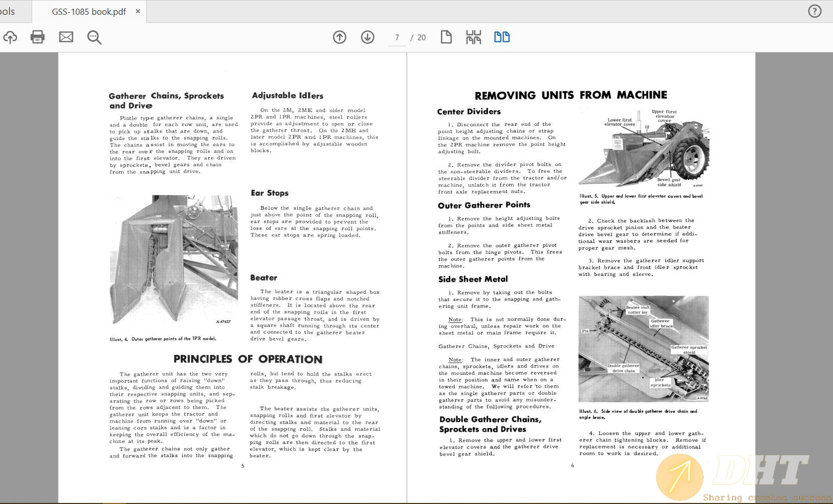Go to the previous page with the up arrow
This screenshot has height=504, width=833.
click(x=340, y=37)
